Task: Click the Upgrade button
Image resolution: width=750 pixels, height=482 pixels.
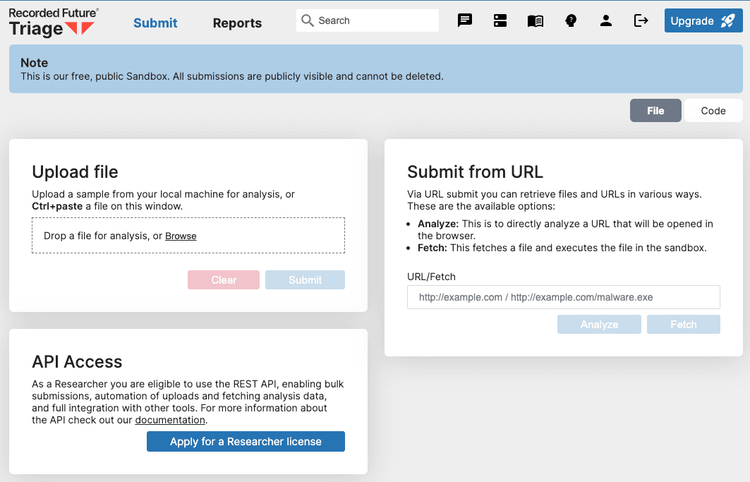Action: click(703, 21)
